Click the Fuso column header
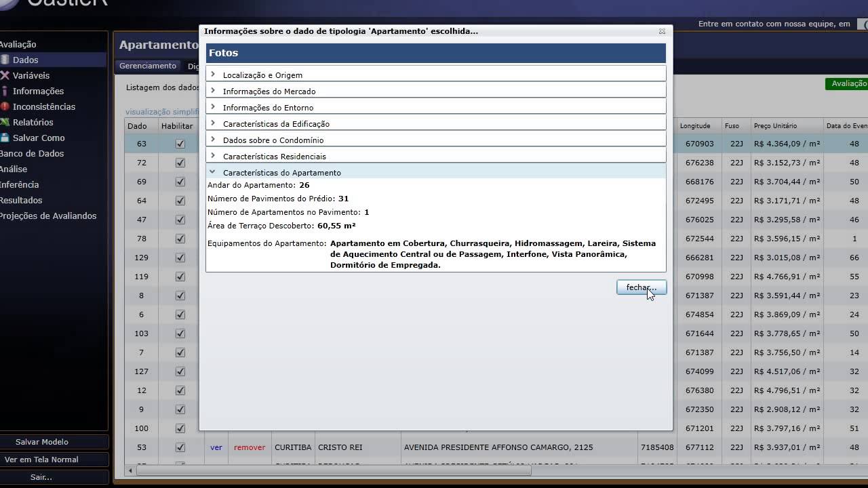The height and width of the screenshot is (488, 868). 732,126
